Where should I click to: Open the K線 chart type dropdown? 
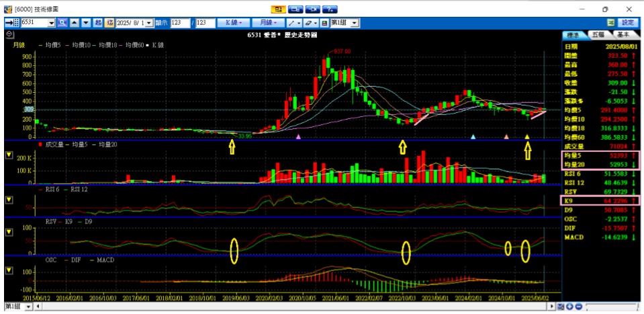tap(234, 22)
